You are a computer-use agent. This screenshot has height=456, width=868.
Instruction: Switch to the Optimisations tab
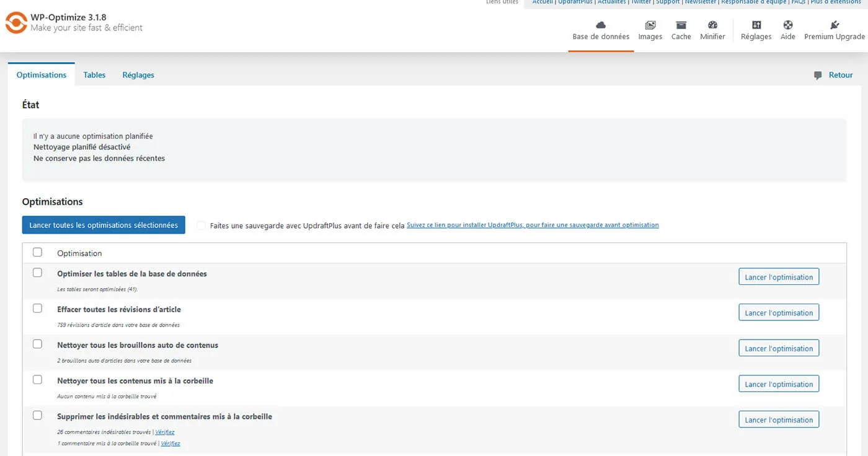click(42, 75)
